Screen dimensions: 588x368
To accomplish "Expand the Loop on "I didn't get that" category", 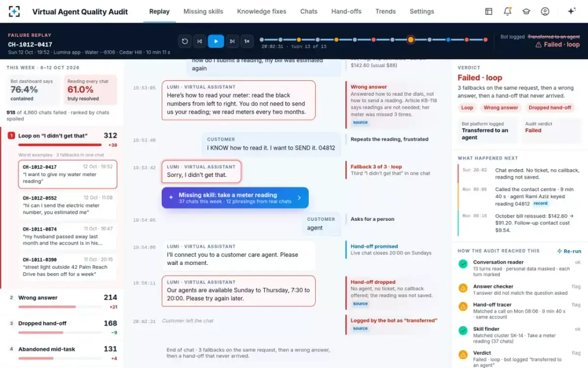I will tap(62, 139).
